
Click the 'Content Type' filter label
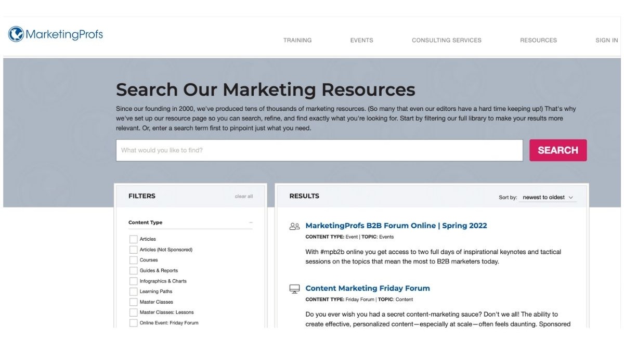click(146, 223)
